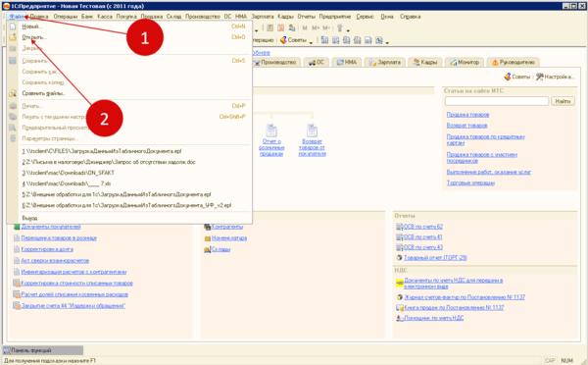Click the Сравнить файлы icon in the menu
Screen dimensions: 588x365
pyautogui.click(x=13, y=93)
